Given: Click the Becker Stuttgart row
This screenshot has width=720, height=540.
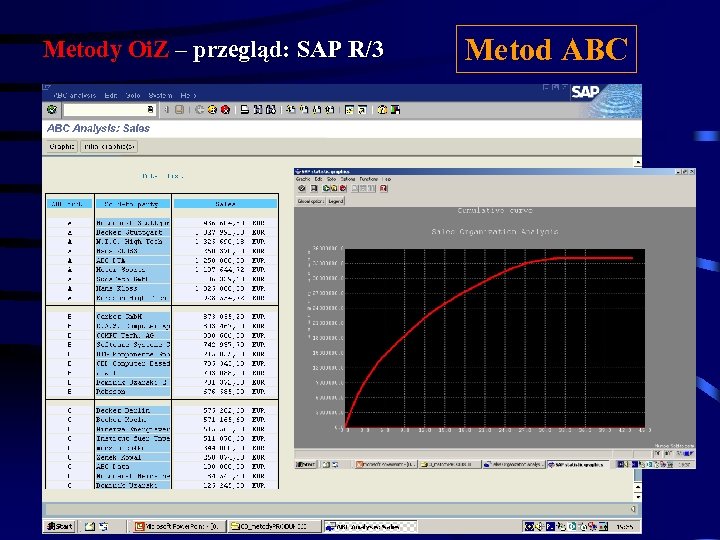Looking at the screenshot, I should pos(162,232).
